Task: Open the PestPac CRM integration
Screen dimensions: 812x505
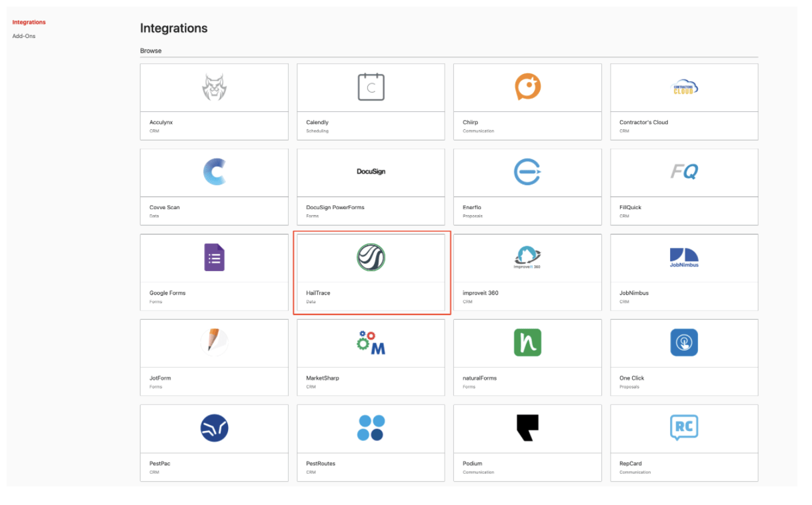Action: pyautogui.click(x=214, y=428)
